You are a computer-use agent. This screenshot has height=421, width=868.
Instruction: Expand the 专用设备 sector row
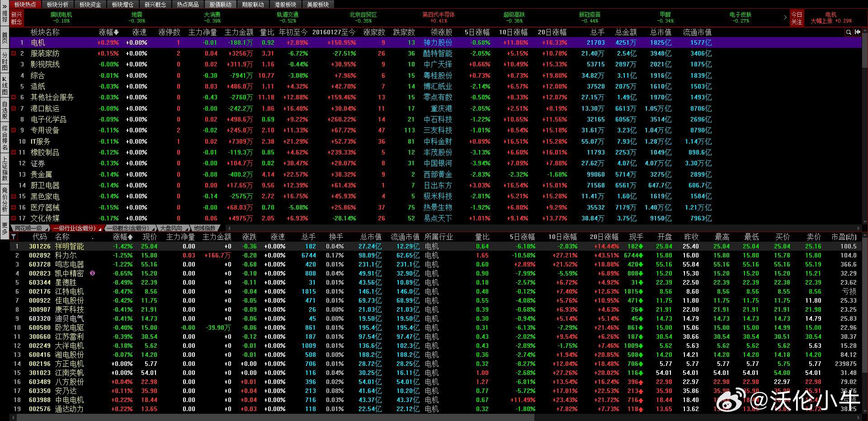tap(14, 130)
